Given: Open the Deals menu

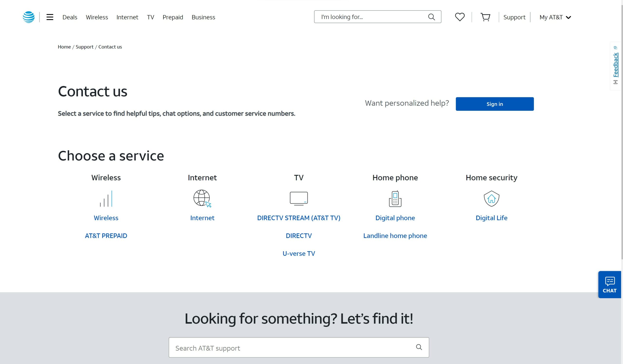Looking at the screenshot, I should pyautogui.click(x=70, y=17).
